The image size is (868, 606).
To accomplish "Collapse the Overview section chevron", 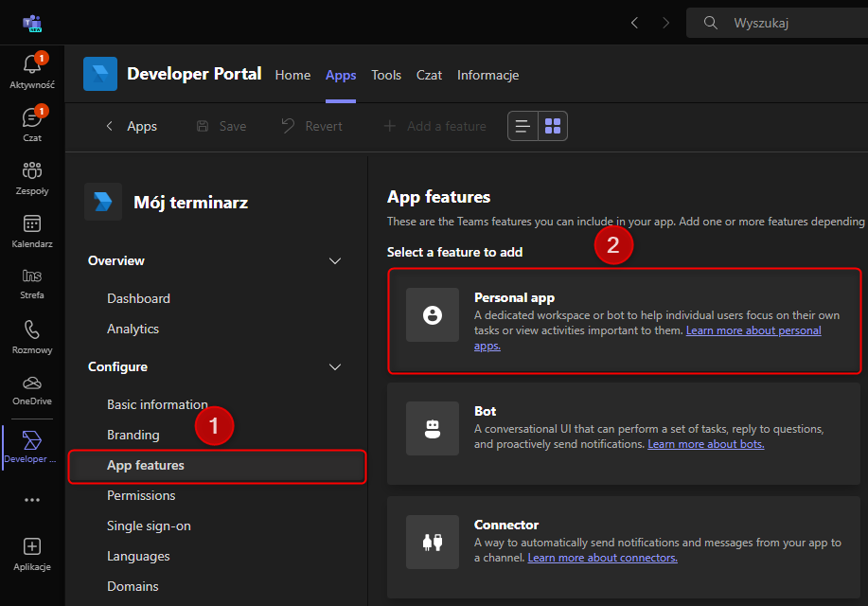I will 334,261.
